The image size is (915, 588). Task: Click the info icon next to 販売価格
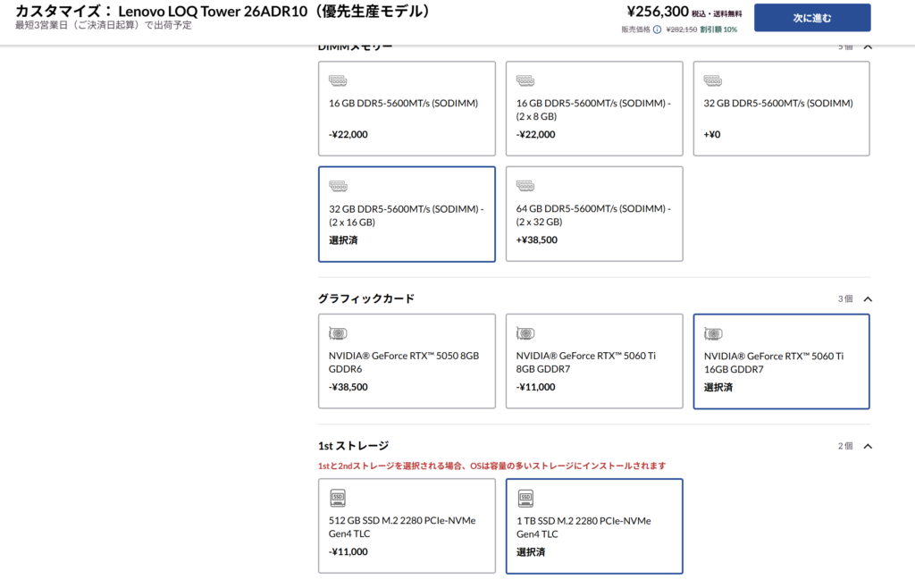point(657,29)
